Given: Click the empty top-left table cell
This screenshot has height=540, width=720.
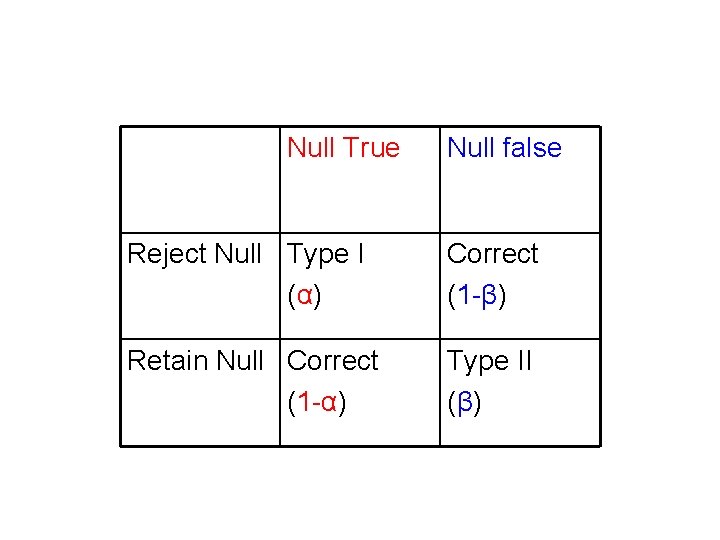Looking at the screenshot, I should coord(200,179).
